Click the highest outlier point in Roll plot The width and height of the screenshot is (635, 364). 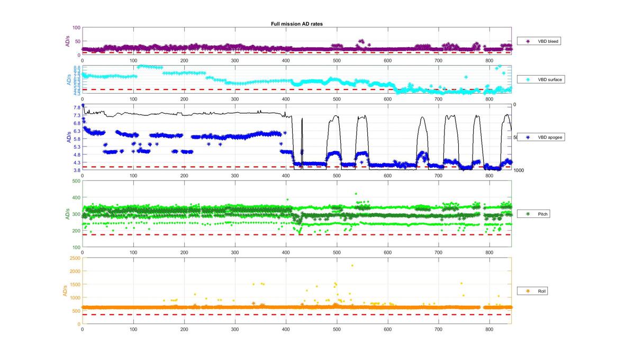tap(352, 266)
